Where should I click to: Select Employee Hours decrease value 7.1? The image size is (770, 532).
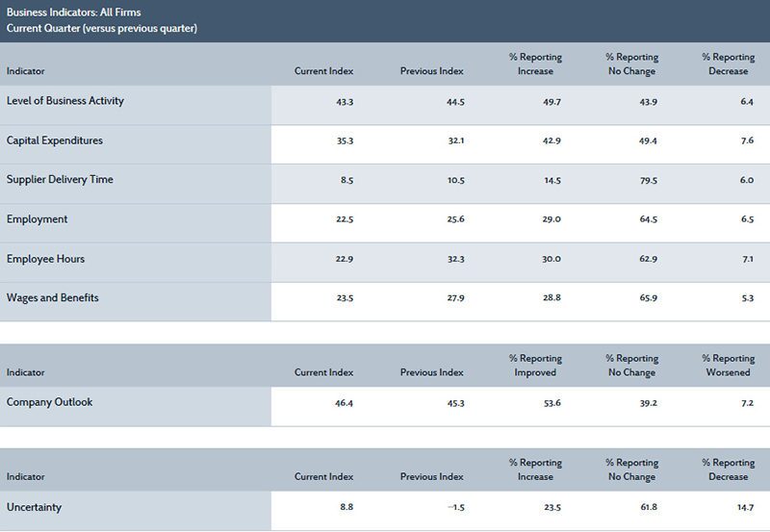point(746,259)
